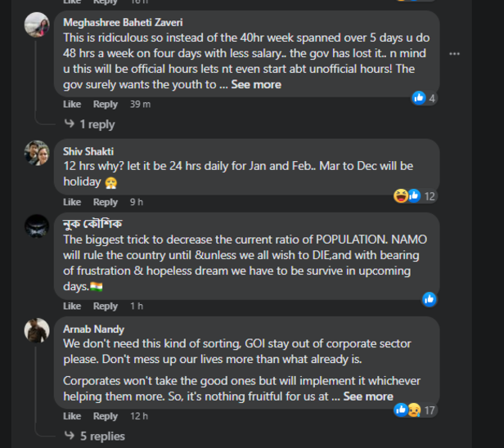View sad reaction on Arnab Nandy's comment

pyautogui.click(x=415, y=410)
